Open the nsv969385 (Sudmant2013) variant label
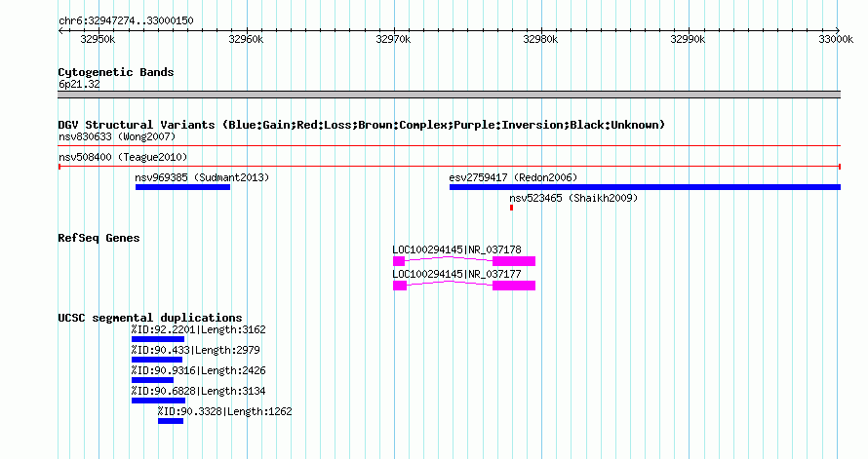Screen dimensions: 868x459 click(x=202, y=177)
